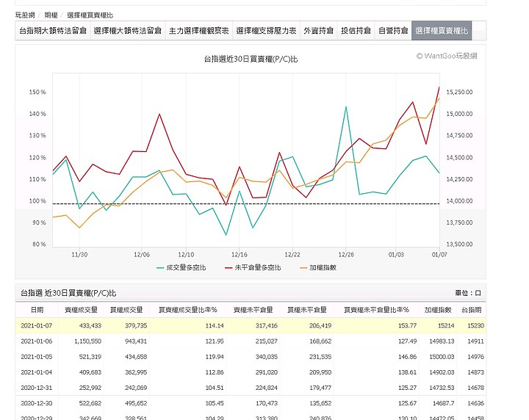Click the 賣權成交量 column header
This screenshot has height=420, width=529.
(81, 310)
